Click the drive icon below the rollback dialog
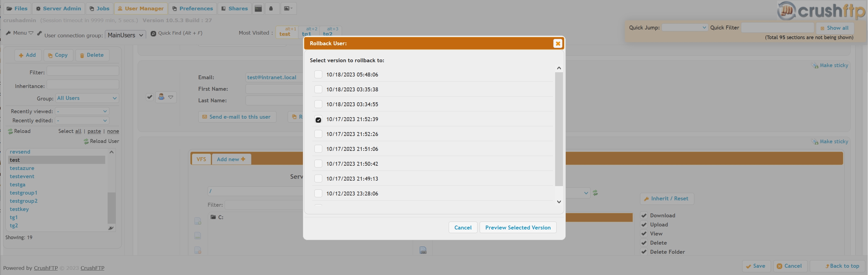 (x=423, y=250)
